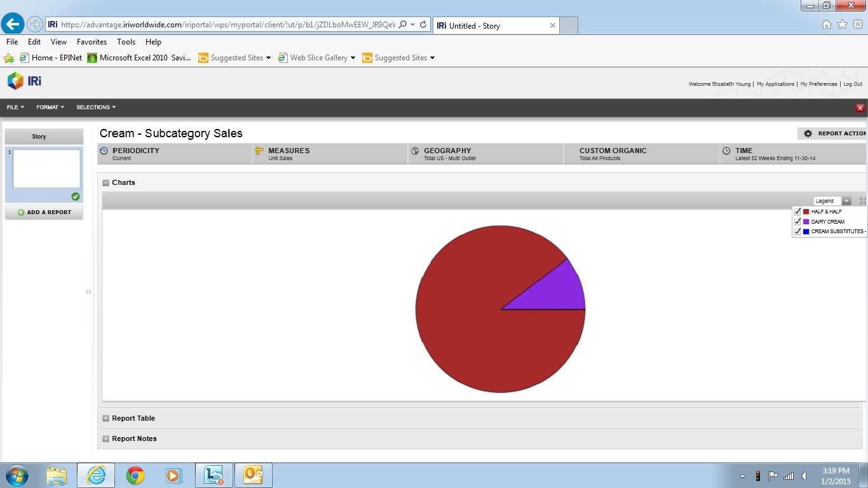The width and height of the screenshot is (868, 488).
Task: Select the story report thumbnail
Action: (46, 169)
